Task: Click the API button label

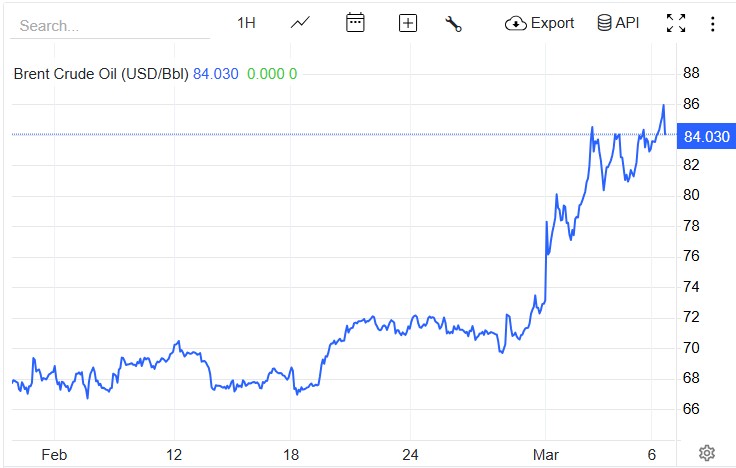Action: point(627,23)
